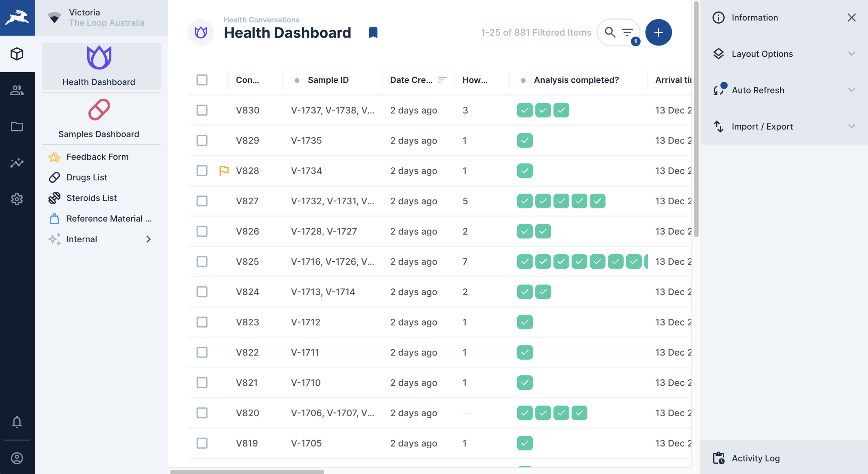This screenshot has width=868, height=474.
Task: Open the notifications bell icon
Action: pyautogui.click(x=17, y=422)
